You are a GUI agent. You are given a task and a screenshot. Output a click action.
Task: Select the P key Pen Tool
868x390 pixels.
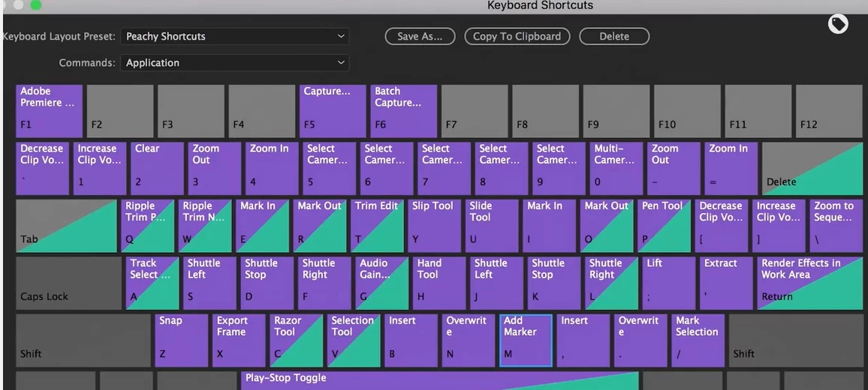click(665, 226)
